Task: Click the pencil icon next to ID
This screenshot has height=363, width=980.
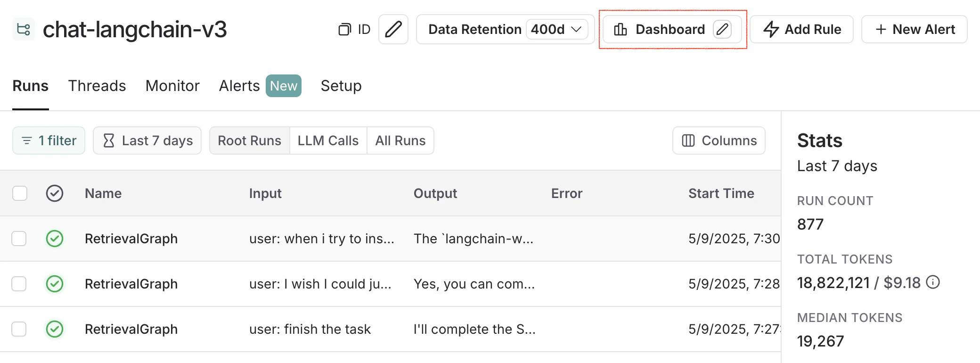Action: [393, 29]
